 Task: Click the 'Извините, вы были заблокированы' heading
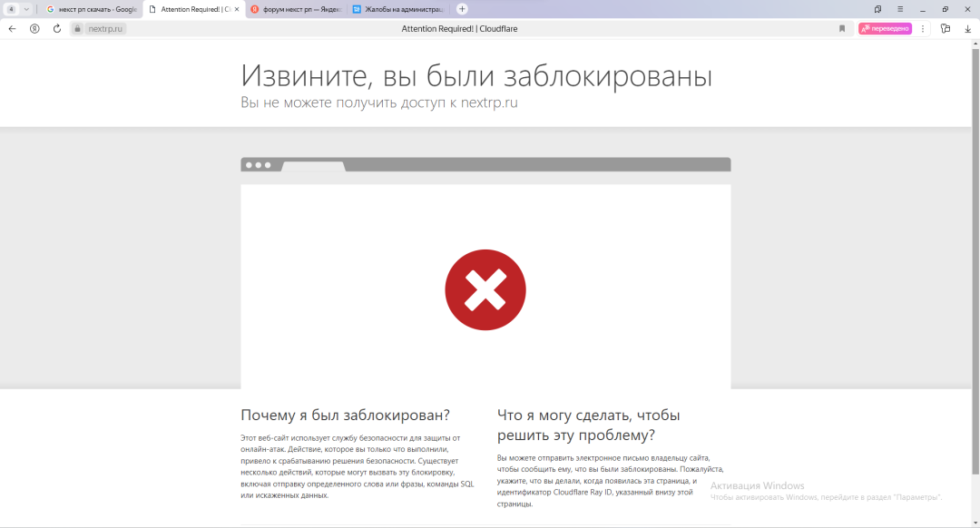point(476,76)
